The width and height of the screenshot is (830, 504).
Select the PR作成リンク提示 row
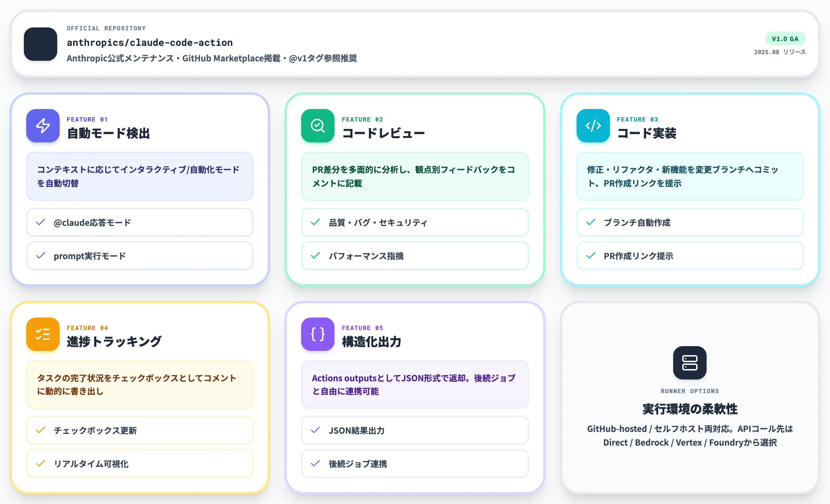[690, 256]
